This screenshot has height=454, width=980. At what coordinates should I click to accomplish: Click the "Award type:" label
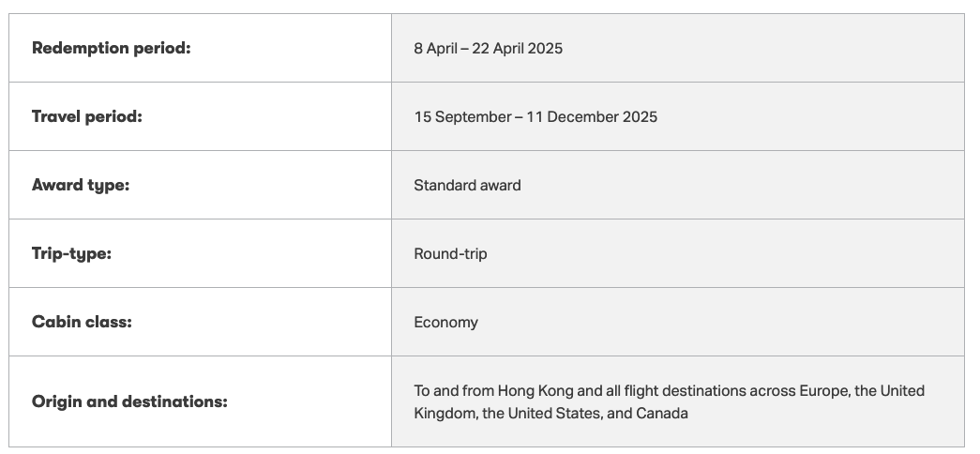(x=81, y=185)
